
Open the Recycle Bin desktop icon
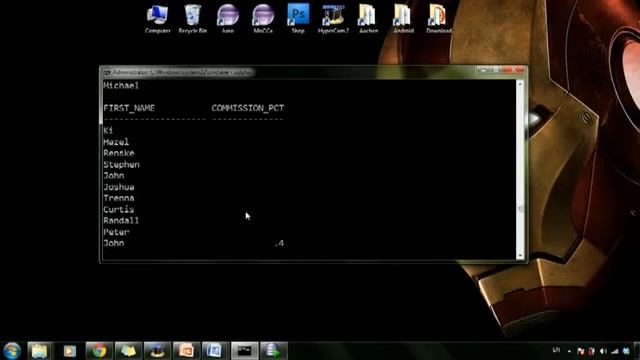point(193,19)
